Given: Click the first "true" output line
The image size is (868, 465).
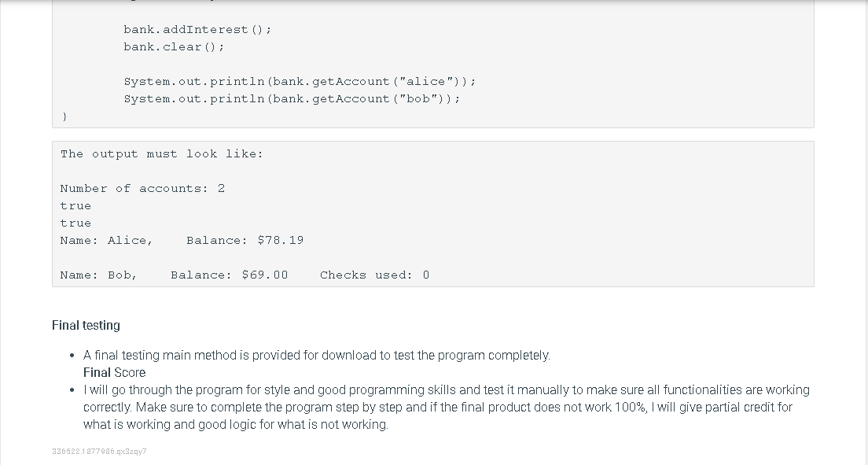Looking at the screenshot, I should [75, 205].
